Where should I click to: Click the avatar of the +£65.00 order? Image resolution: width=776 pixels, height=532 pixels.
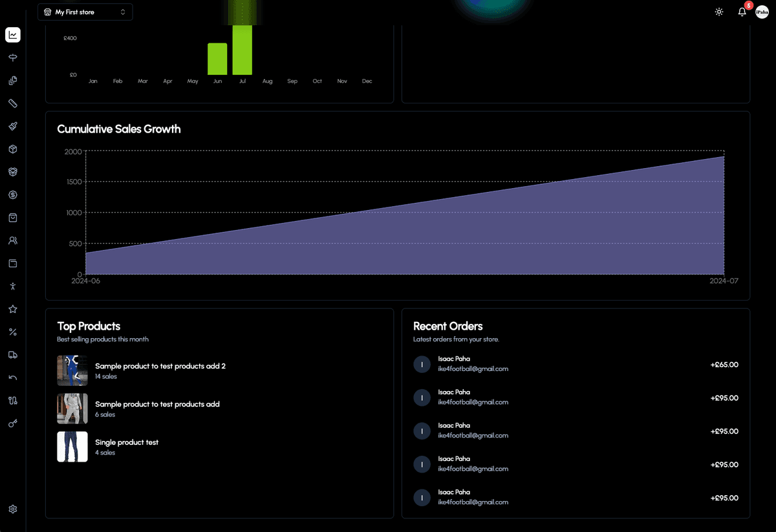pos(422,365)
